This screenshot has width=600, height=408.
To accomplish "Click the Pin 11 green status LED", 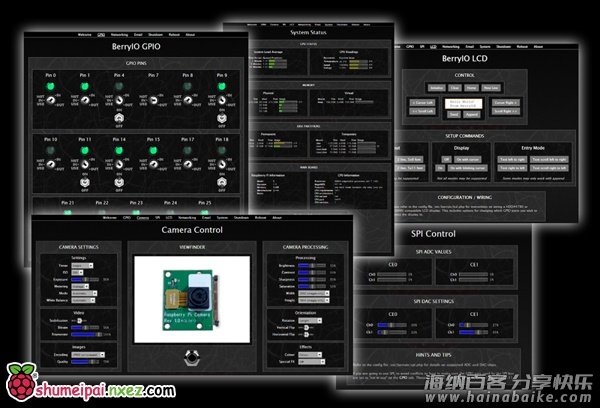I will (x=85, y=150).
